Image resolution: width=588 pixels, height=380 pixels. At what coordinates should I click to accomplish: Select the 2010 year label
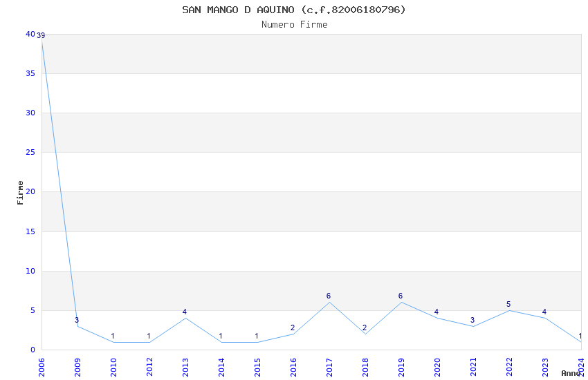tap(113, 368)
